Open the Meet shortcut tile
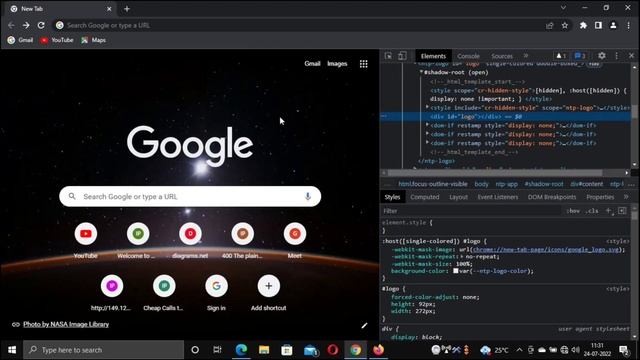 (x=295, y=240)
